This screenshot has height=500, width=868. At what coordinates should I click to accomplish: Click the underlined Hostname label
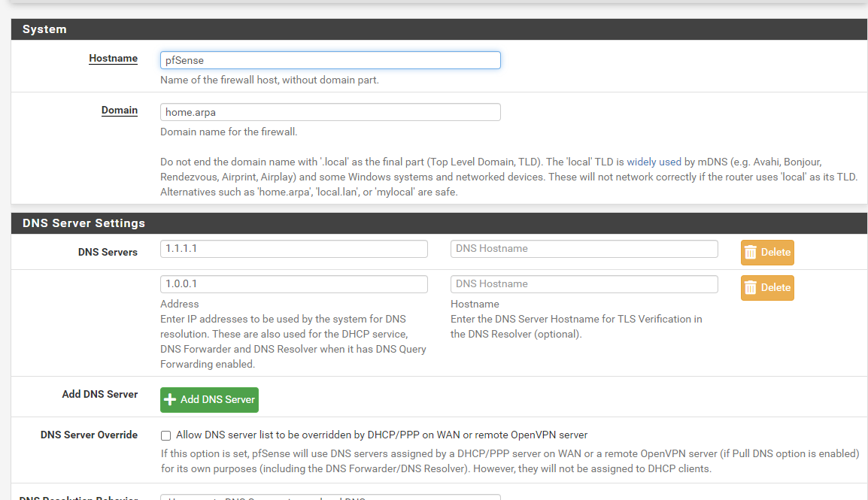click(113, 58)
